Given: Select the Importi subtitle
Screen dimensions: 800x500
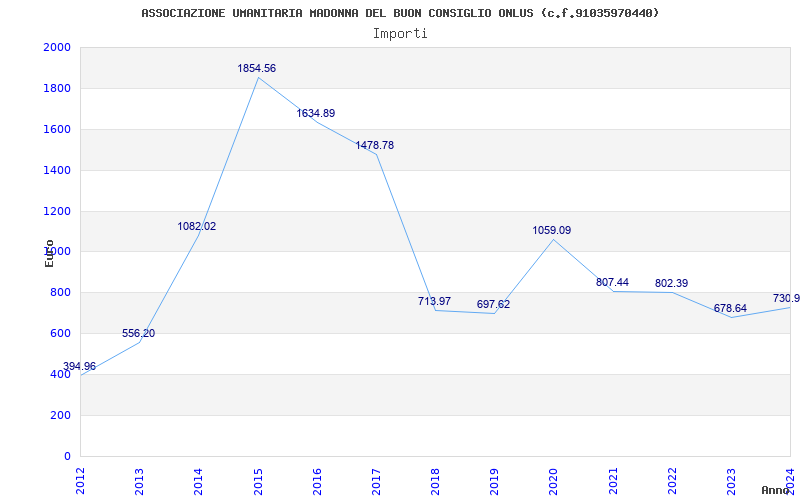Looking at the screenshot, I should point(400,34).
